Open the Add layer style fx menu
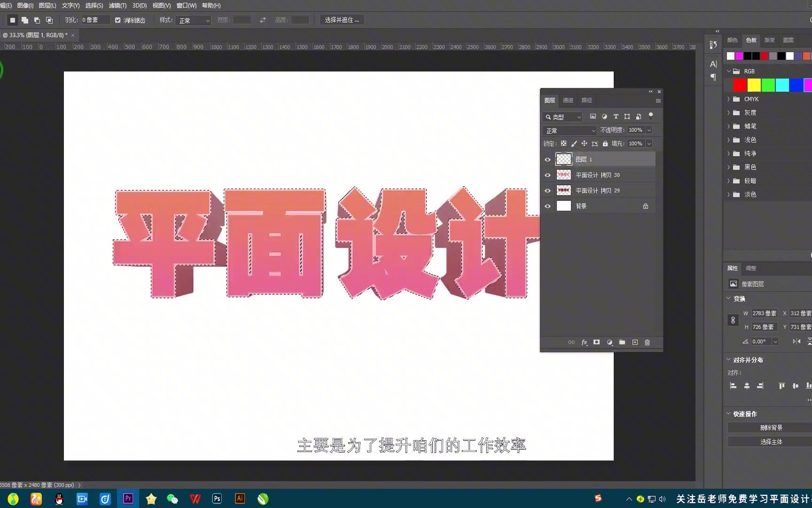Image resolution: width=812 pixels, height=508 pixels. pyautogui.click(x=585, y=342)
